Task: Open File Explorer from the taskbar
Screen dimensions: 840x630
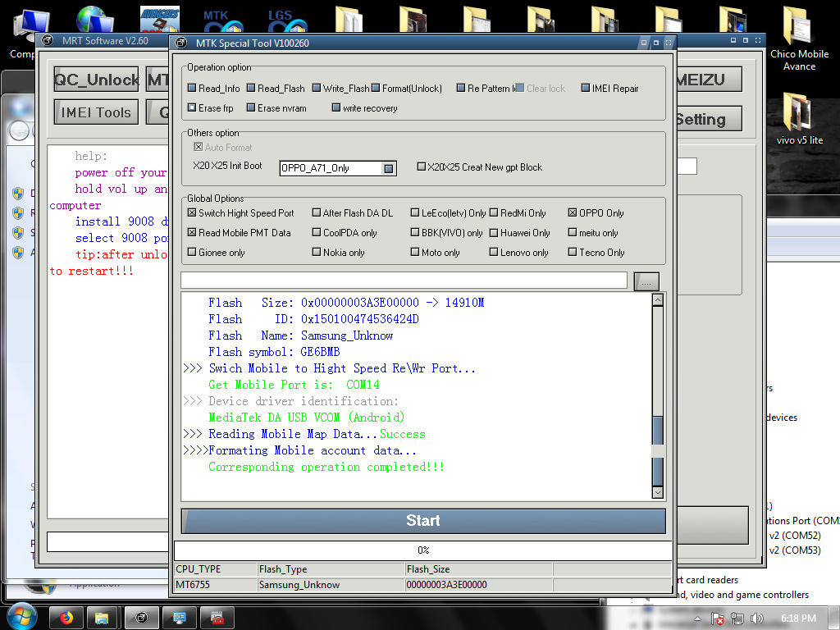Action: tap(102, 619)
